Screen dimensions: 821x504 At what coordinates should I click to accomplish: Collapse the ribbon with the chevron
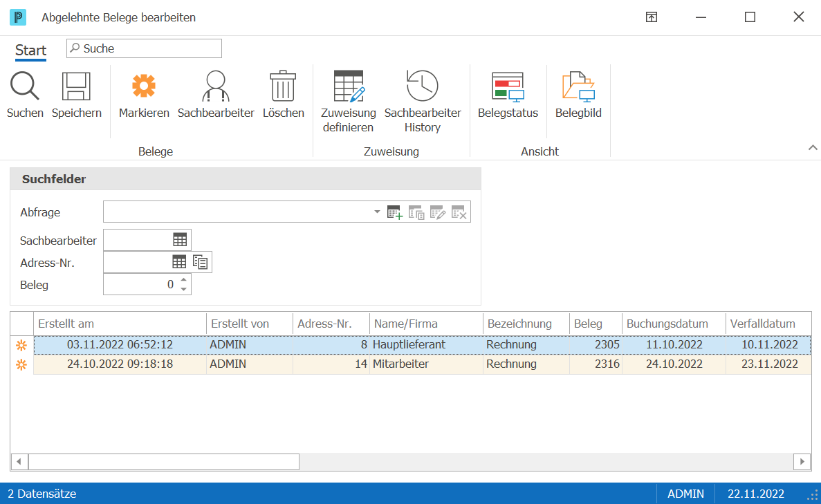(x=813, y=148)
